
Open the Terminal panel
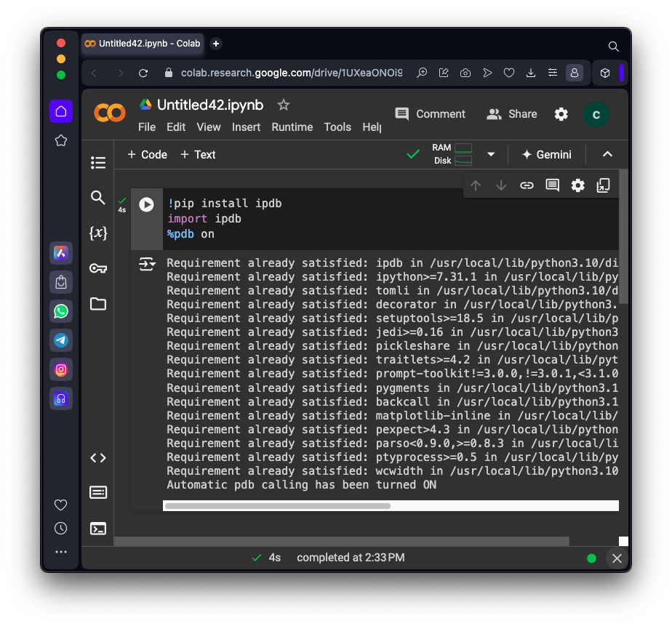(98, 529)
